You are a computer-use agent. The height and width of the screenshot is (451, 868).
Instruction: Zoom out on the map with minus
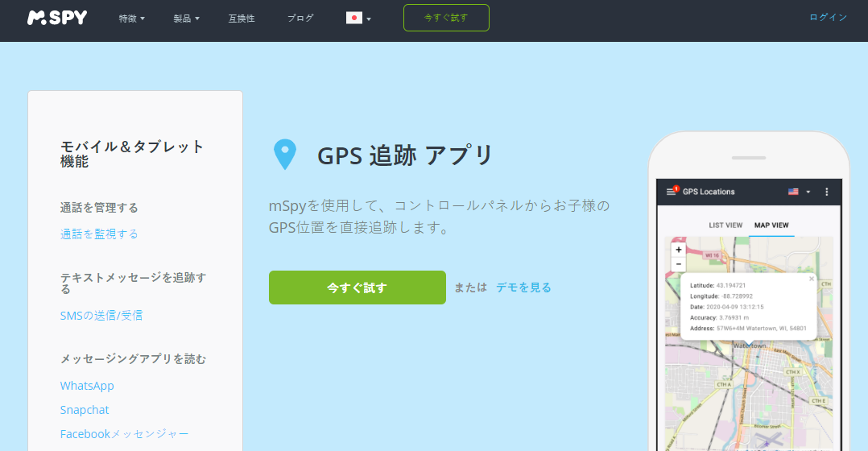678,264
